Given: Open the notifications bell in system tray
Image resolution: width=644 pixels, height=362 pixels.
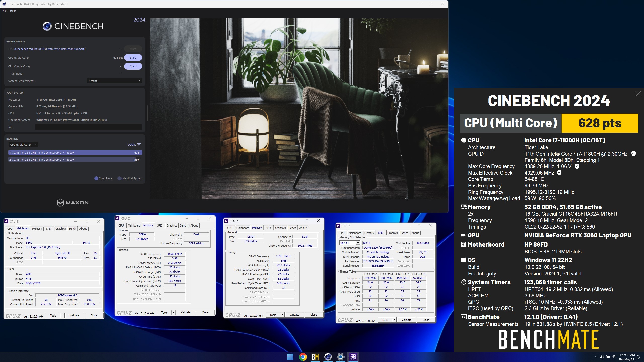Looking at the screenshot, I should pos(638,357).
